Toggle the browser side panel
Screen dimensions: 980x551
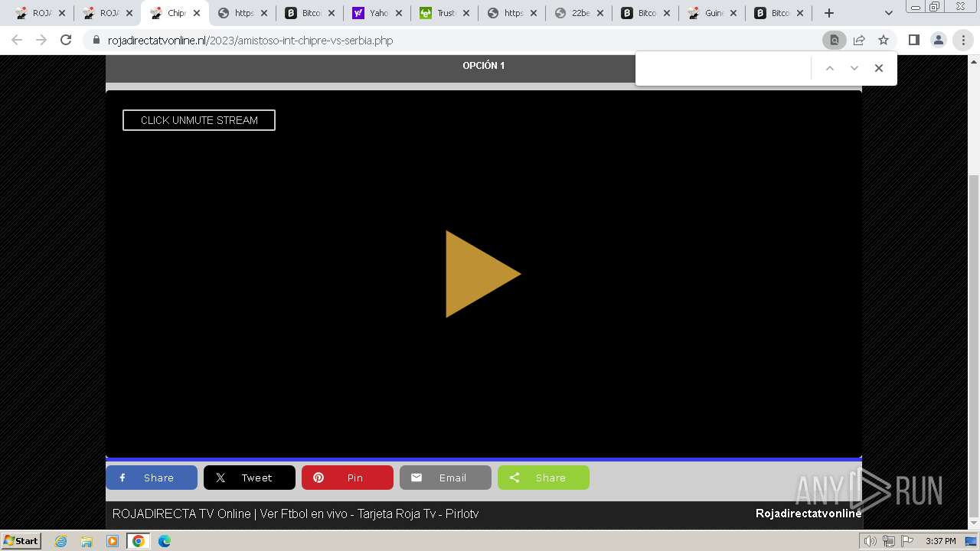[x=913, y=40]
